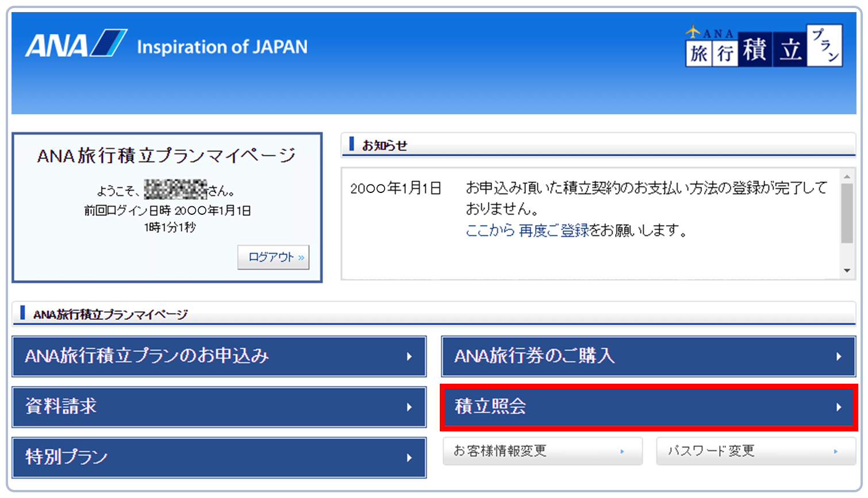868x498 pixels.
Task: Click arrow icon on お客様情報変更
Action: click(622, 452)
